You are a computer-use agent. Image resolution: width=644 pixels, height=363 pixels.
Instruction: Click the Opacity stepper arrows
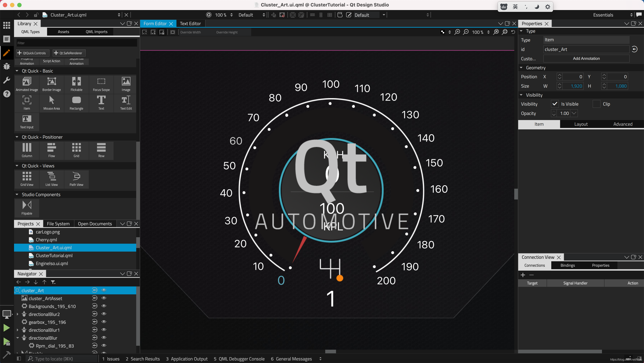(554, 113)
